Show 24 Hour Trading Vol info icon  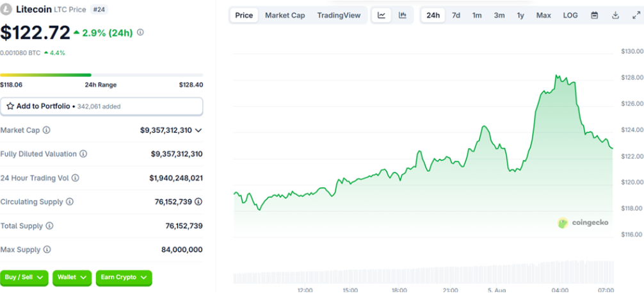pos(75,178)
